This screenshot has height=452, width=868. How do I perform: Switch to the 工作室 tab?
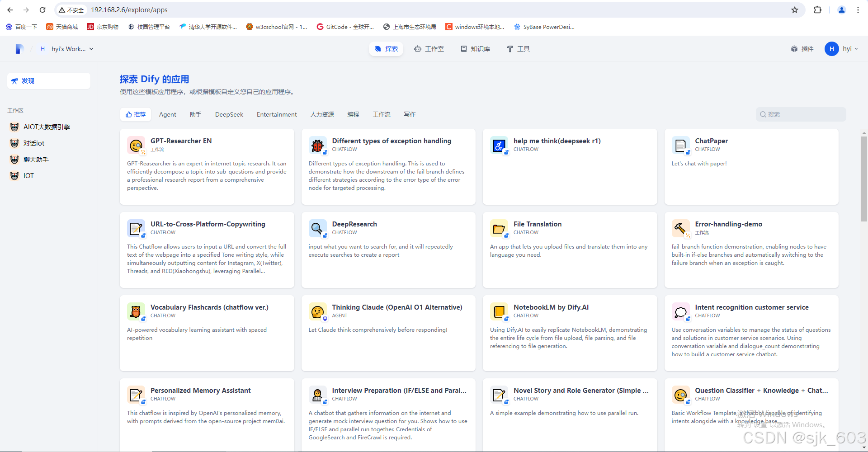[429, 49]
